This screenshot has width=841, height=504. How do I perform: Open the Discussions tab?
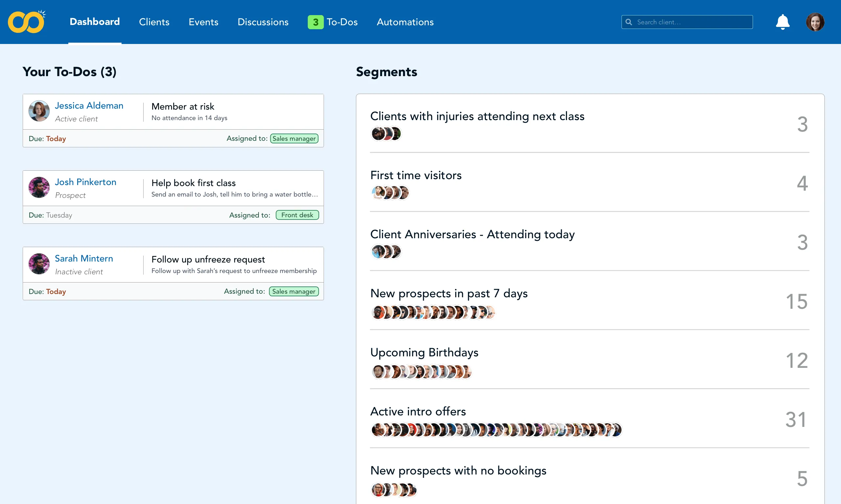263,22
